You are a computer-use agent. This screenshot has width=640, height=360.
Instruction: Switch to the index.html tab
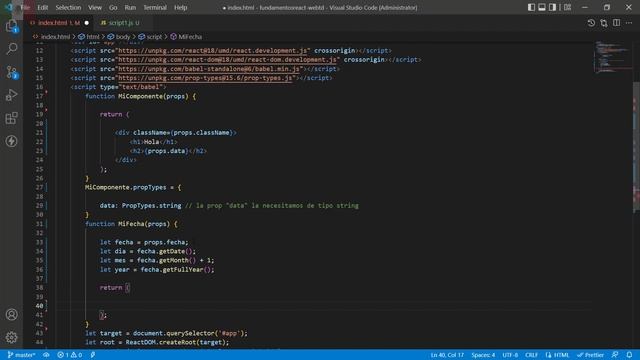click(x=58, y=23)
